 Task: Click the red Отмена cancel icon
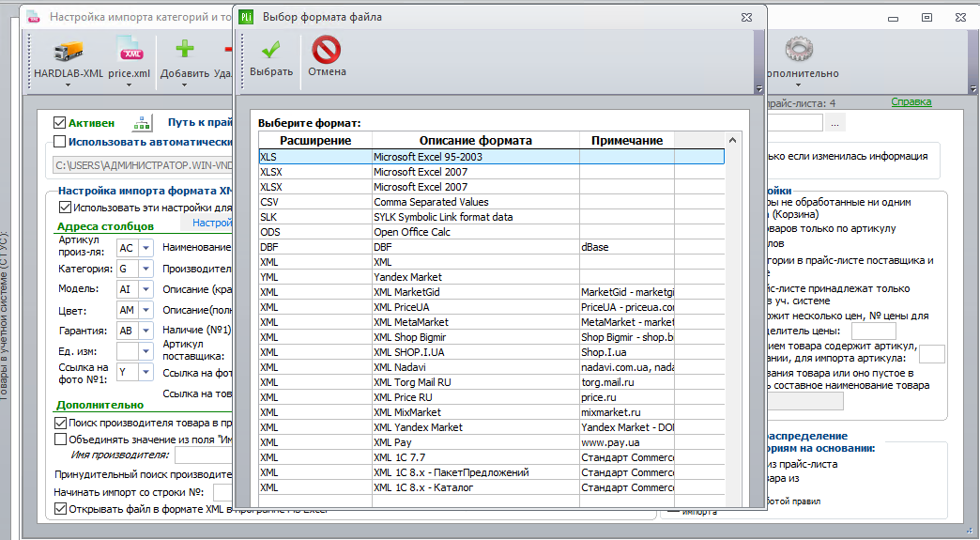[x=327, y=50]
